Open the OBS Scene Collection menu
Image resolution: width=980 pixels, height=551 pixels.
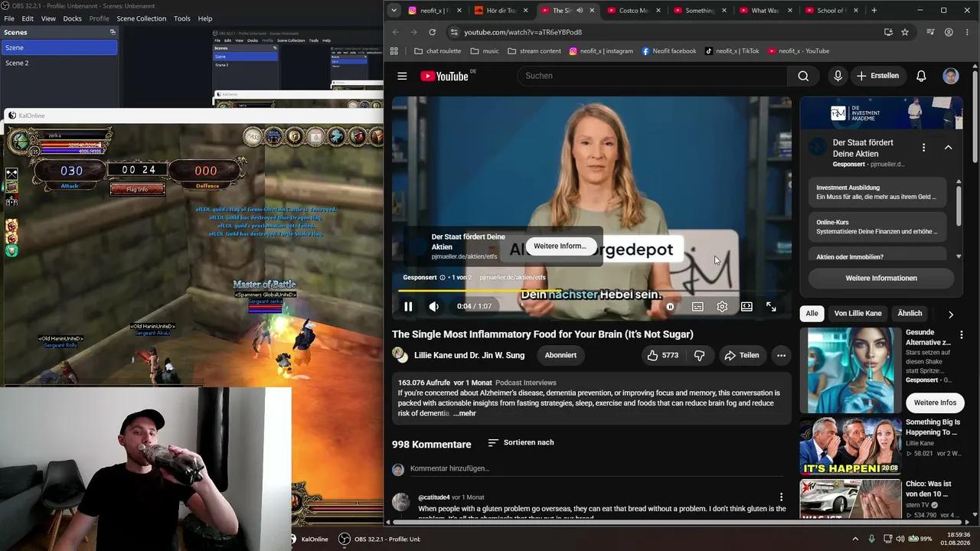[141, 18]
